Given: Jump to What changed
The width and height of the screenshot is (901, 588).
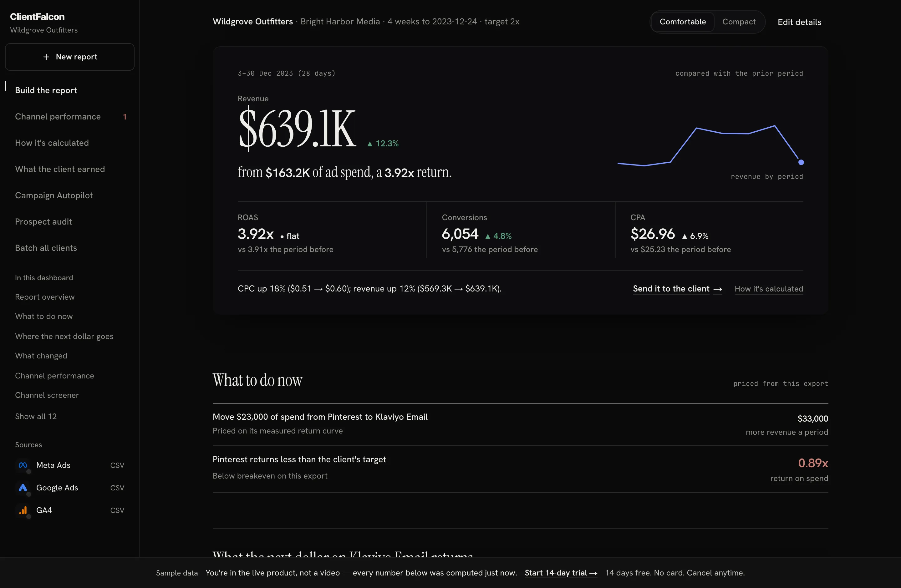Looking at the screenshot, I should 41,356.
